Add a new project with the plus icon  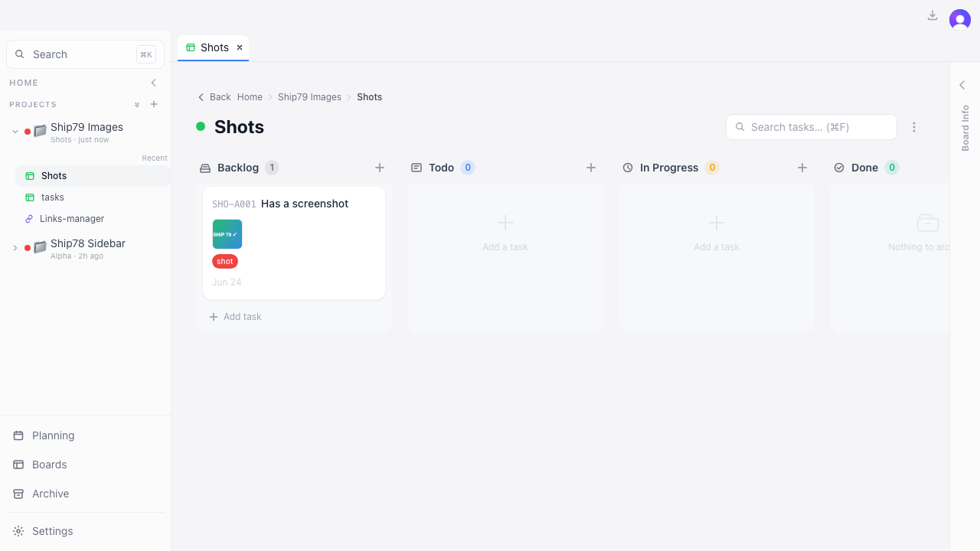(x=154, y=104)
